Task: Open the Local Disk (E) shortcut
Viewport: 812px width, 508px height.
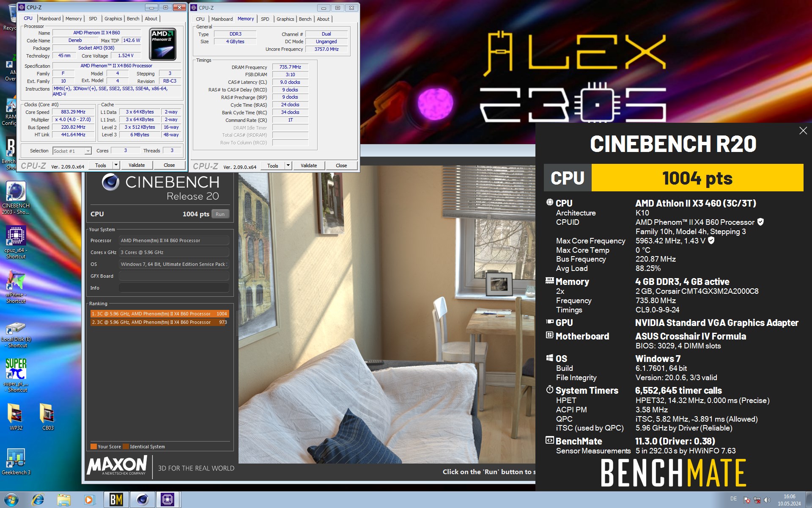Action: point(16,334)
